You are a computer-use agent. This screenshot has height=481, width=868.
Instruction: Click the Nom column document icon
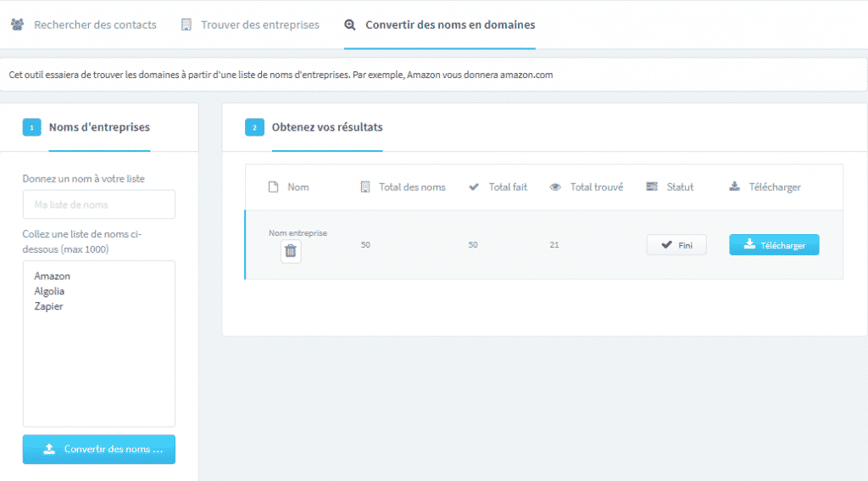point(274,187)
